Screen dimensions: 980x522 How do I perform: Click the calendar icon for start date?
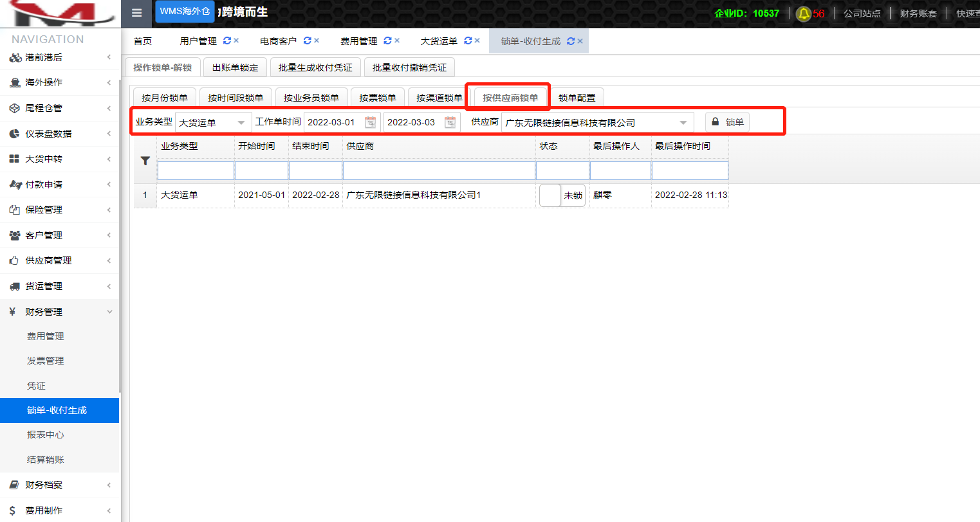pos(370,122)
